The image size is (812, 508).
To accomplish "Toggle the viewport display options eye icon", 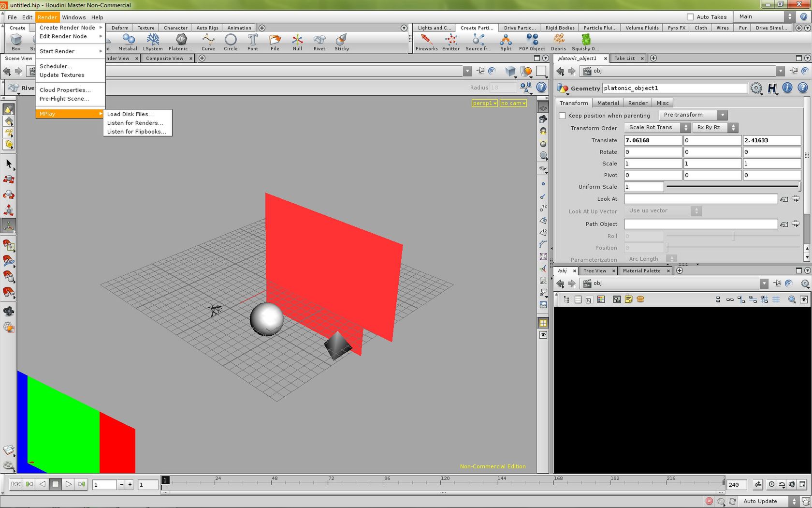I will (543, 335).
